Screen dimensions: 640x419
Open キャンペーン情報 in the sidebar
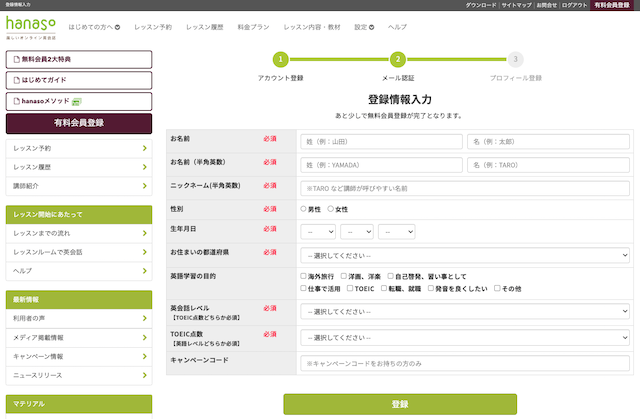click(79, 357)
